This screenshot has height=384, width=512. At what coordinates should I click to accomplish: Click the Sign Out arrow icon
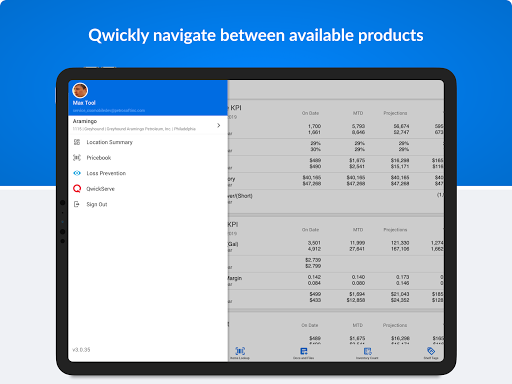coord(77,204)
